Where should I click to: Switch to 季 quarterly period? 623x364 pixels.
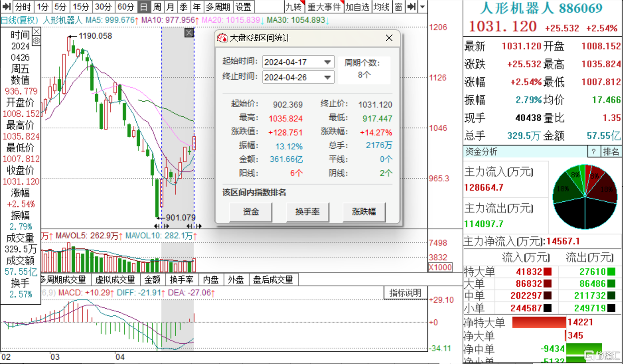tap(184, 7)
